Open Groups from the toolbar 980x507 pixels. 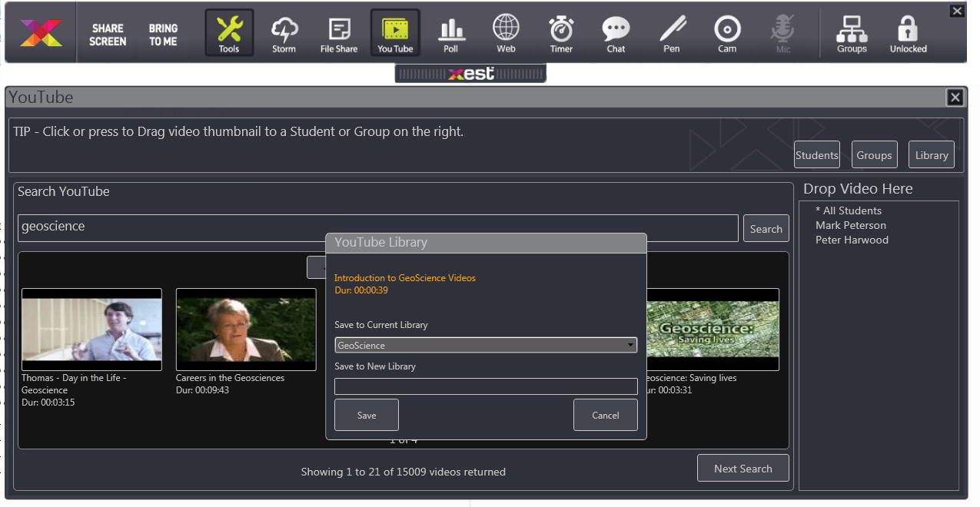(852, 35)
